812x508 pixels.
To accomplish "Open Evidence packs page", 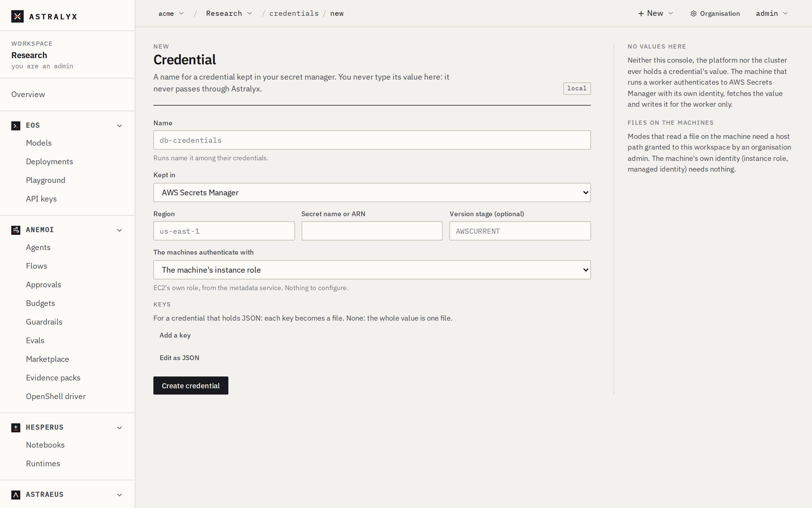I will [53, 378].
